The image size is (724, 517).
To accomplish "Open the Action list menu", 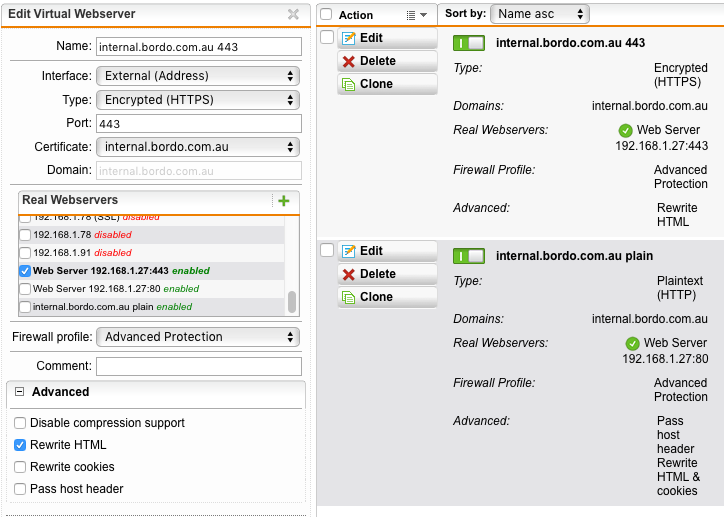I will [416, 15].
